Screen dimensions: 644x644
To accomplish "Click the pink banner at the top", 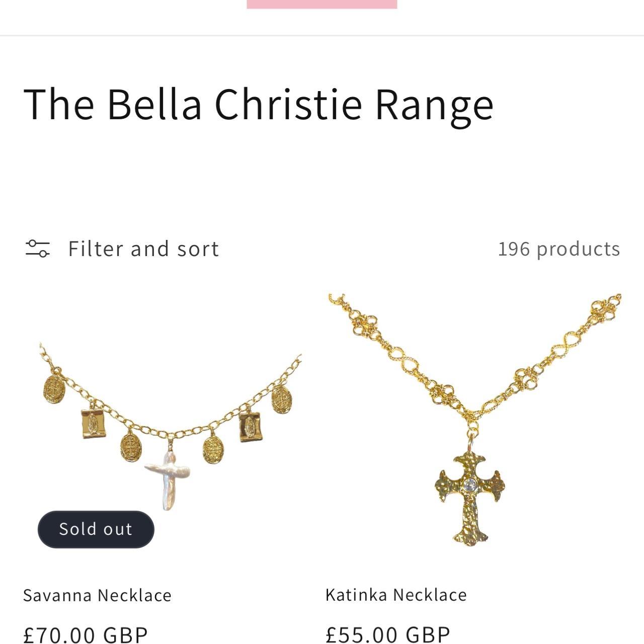I will pos(321,4).
